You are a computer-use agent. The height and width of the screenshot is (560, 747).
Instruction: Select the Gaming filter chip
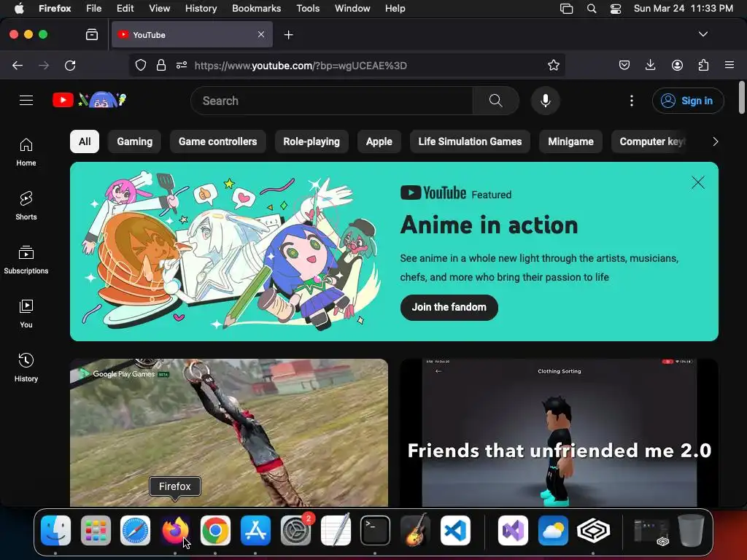[x=135, y=141]
